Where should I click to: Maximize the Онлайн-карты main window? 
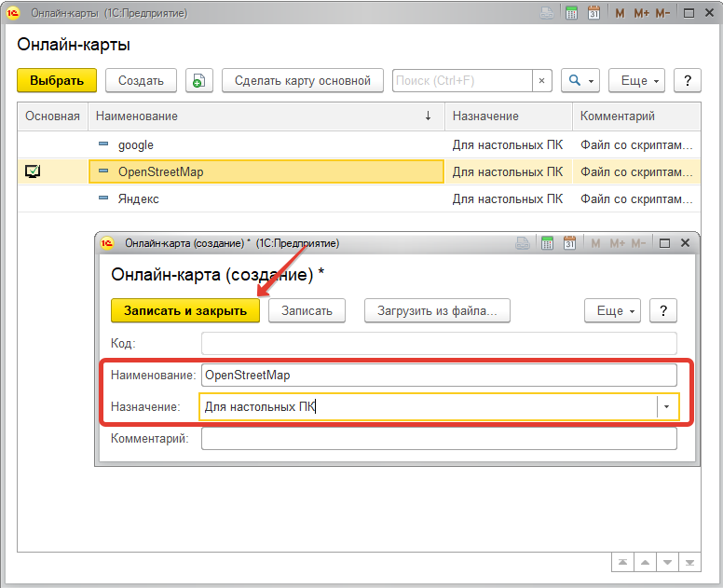(x=689, y=13)
